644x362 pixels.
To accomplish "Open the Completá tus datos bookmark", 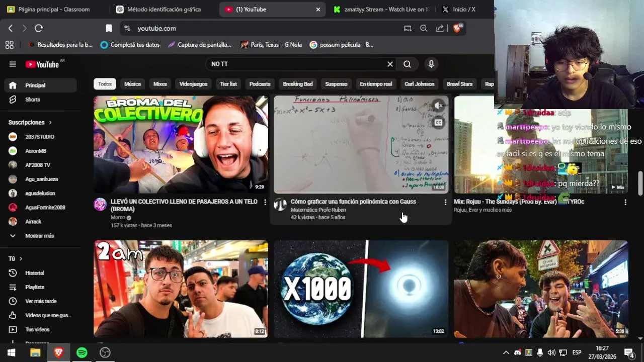I will (x=130, y=45).
